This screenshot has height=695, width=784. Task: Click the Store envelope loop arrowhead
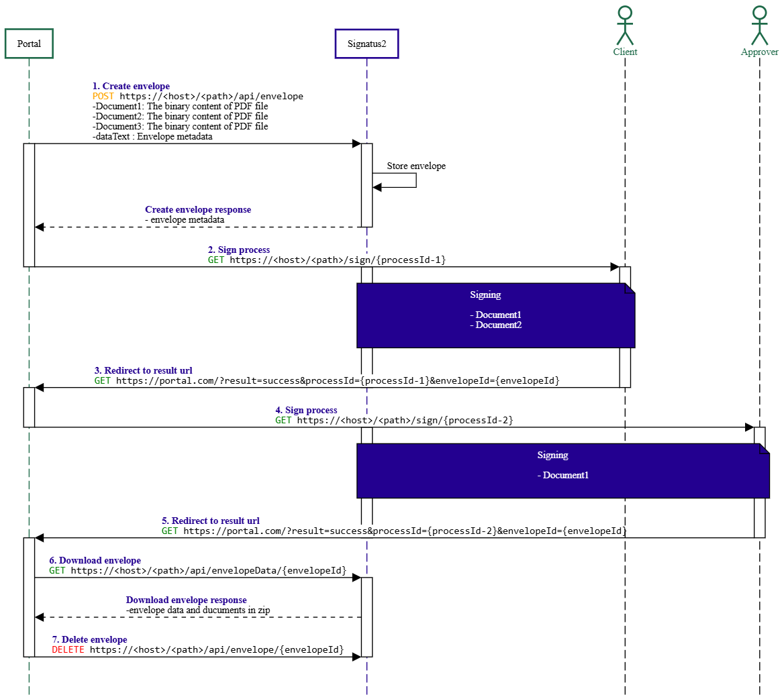coord(377,187)
